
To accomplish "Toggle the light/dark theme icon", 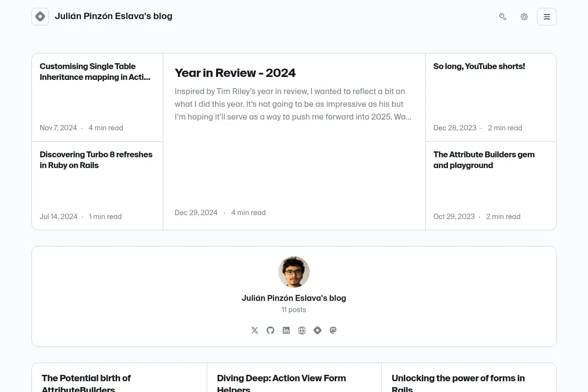I will pos(524,17).
